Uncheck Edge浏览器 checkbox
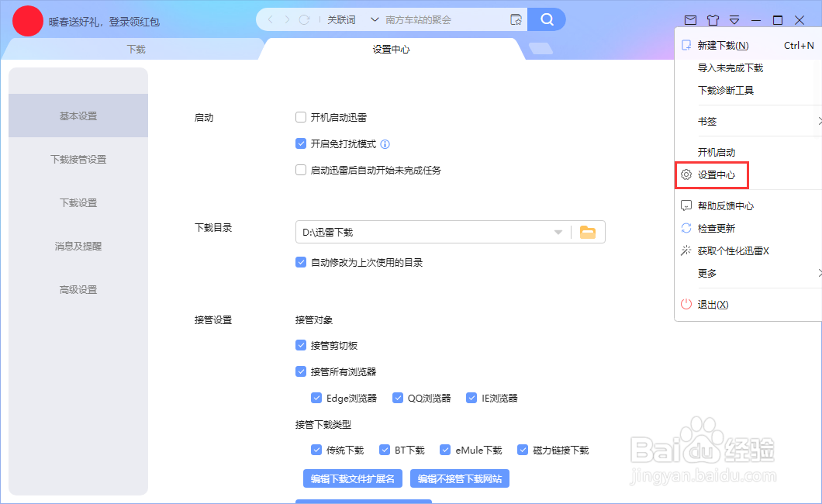 [316, 398]
